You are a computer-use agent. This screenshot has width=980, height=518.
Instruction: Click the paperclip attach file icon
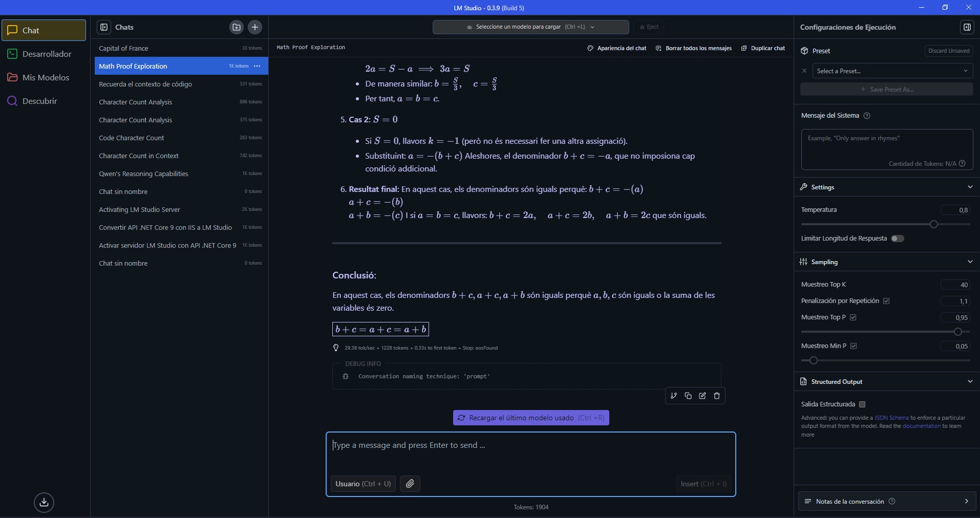tap(410, 484)
